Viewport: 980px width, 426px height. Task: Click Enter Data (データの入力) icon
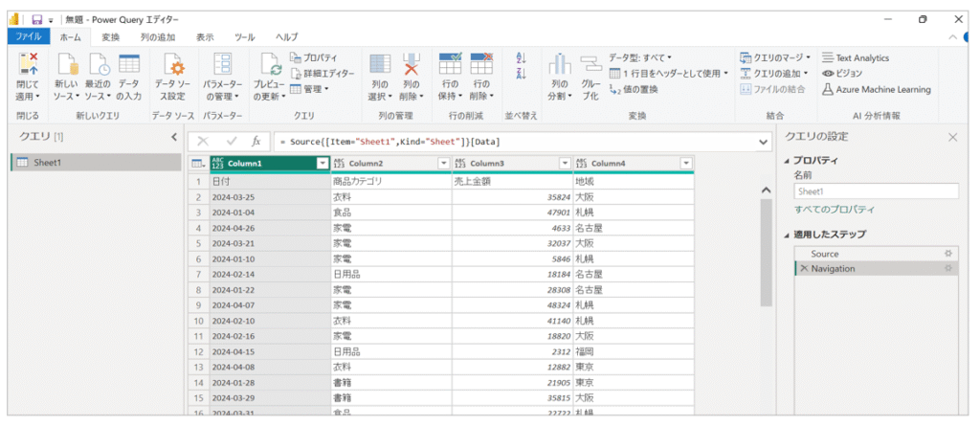[129, 64]
